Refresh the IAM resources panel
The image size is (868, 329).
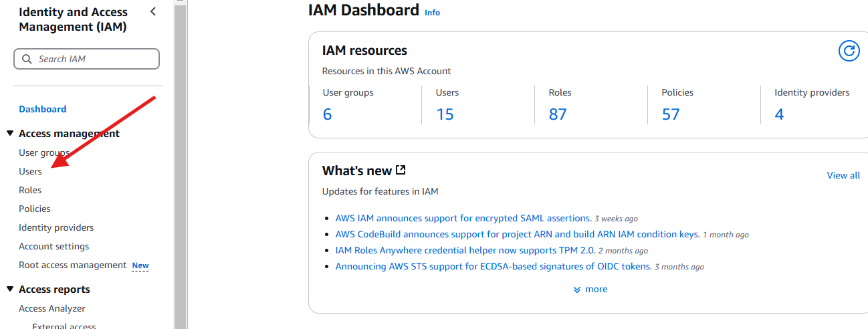pos(849,51)
